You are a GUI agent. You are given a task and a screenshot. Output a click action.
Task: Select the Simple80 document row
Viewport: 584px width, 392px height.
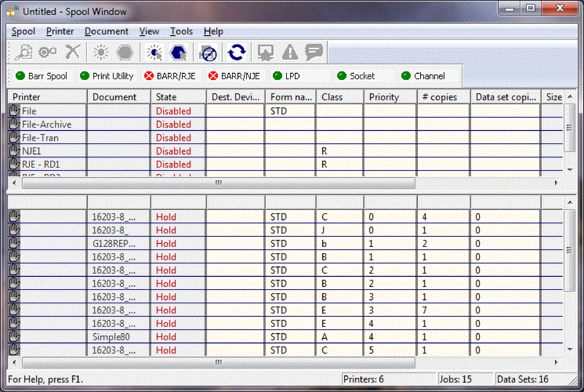[x=111, y=337]
